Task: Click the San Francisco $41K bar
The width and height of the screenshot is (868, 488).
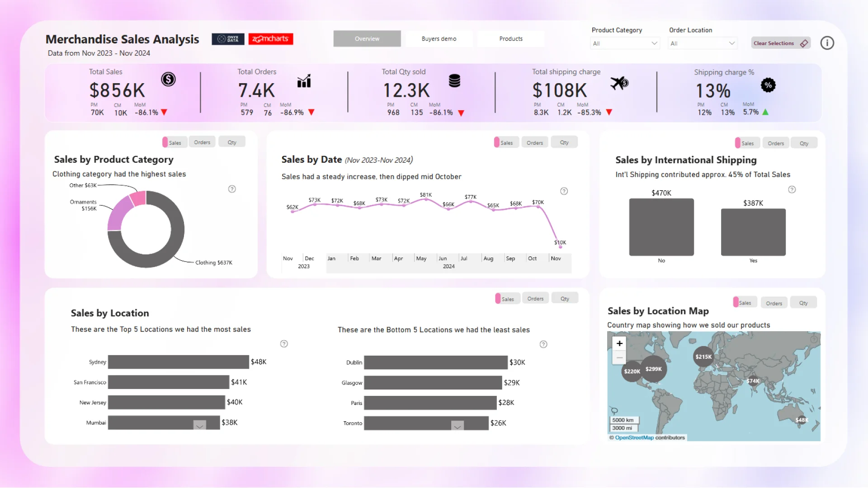Action: click(x=169, y=382)
